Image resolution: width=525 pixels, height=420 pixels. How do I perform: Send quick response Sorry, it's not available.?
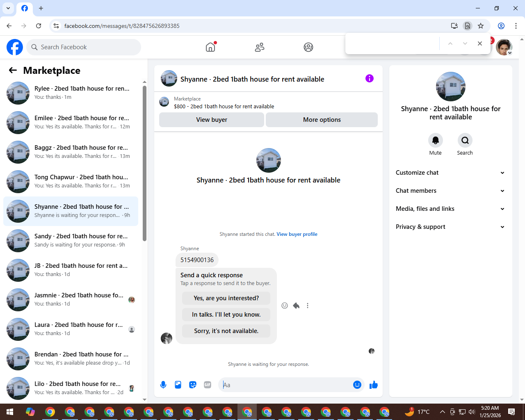tap(226, 331)
